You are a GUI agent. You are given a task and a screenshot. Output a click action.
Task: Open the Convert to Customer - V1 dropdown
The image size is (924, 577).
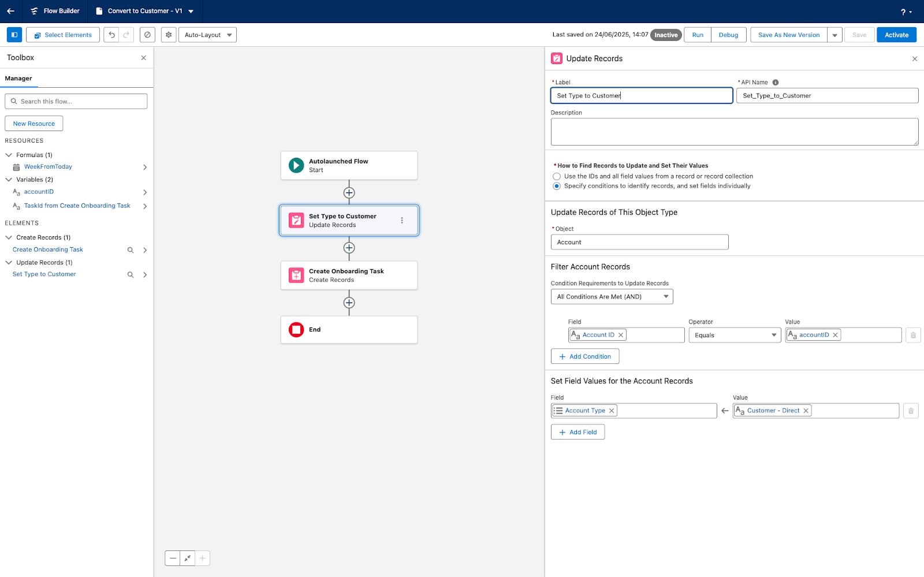click(x=191, y=12)
